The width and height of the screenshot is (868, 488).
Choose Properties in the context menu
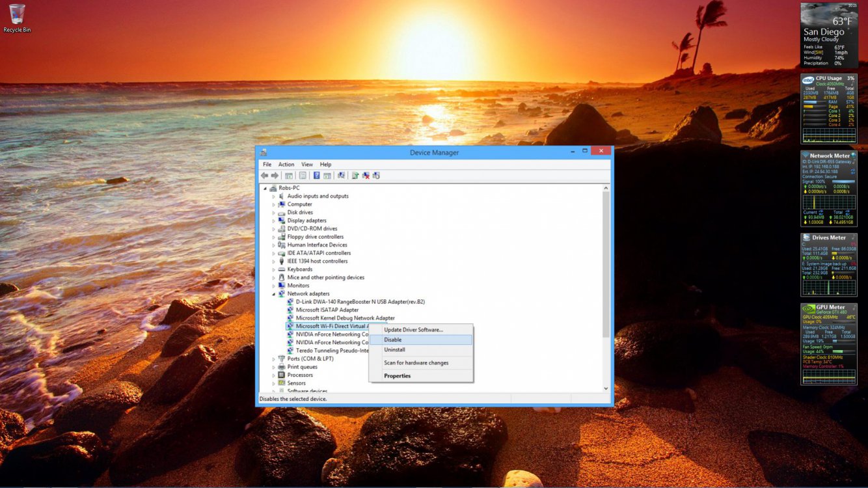point(421,376)
